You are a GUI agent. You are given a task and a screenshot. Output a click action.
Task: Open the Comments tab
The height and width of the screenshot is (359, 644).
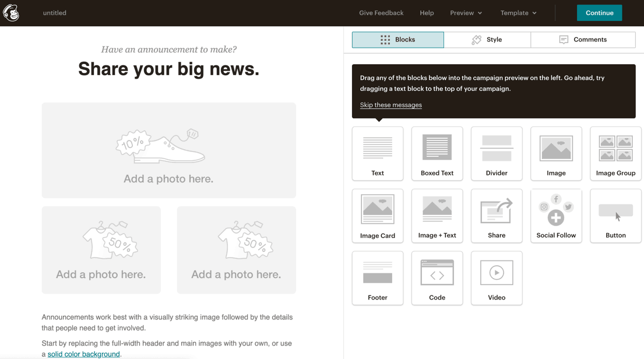tap(583, 40)
